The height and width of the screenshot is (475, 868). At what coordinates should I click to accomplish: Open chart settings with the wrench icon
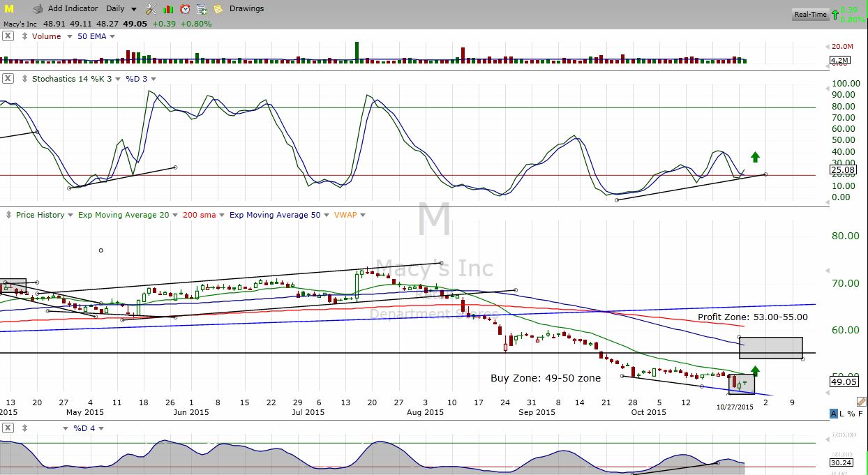click(151, 9)
